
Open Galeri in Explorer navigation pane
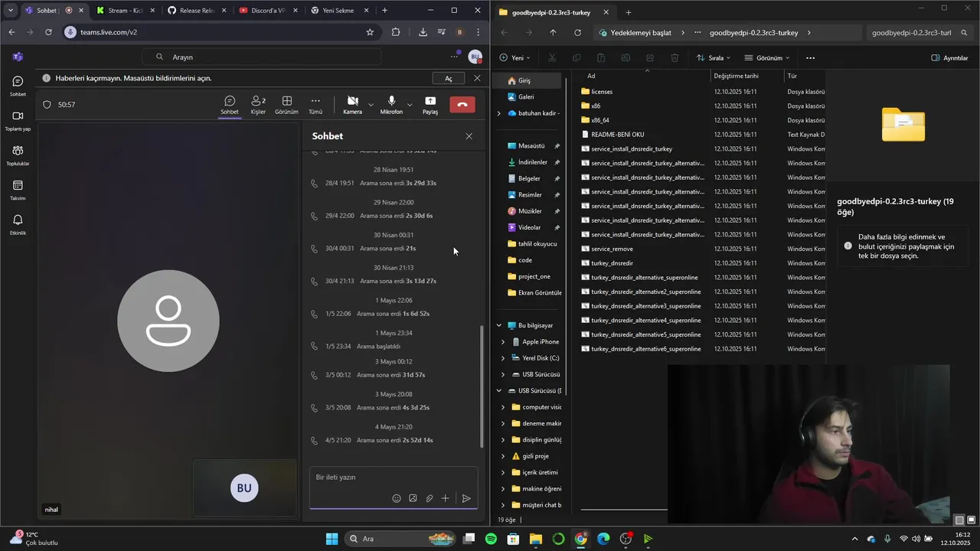pyautogui.click(x=526, y=97)
